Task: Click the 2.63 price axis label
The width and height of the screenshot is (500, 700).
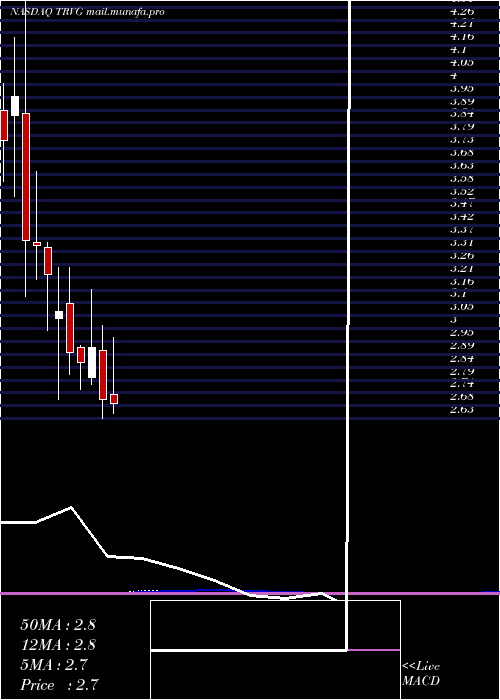Action: 462,409
